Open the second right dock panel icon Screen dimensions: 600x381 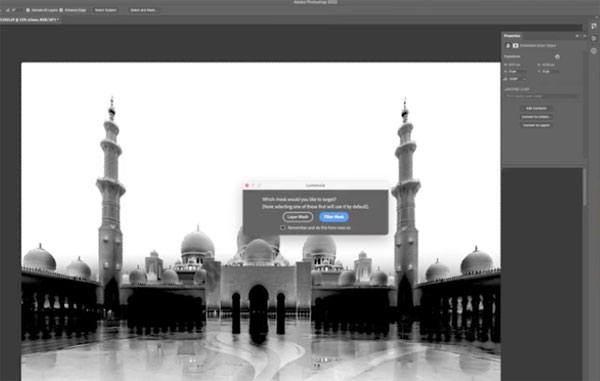coord(593,38)
